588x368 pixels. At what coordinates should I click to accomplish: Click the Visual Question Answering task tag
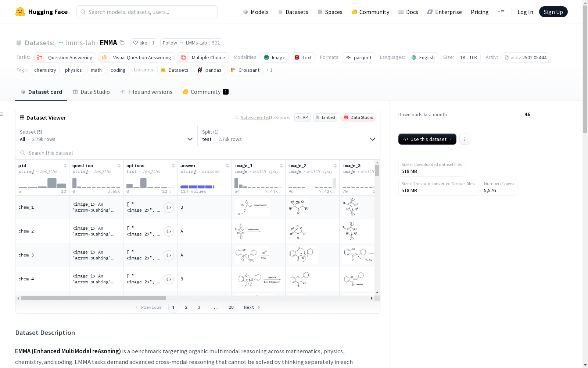[136, 57]
